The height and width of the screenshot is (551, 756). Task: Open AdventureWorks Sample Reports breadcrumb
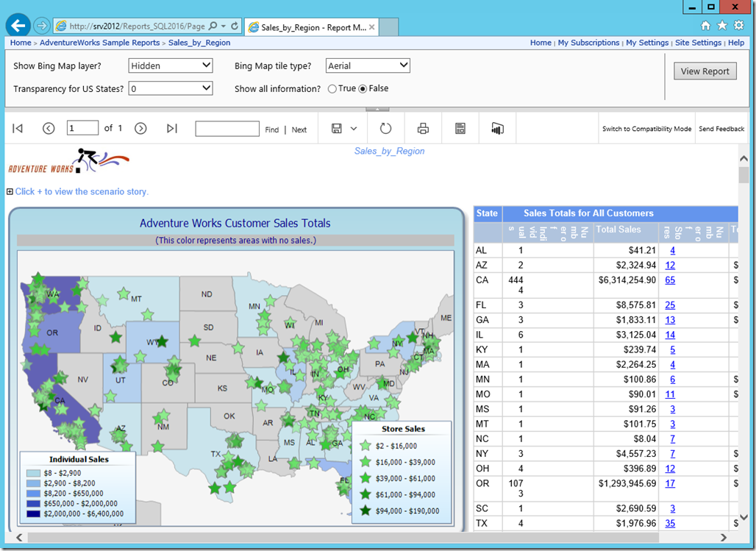coord(100,43)
